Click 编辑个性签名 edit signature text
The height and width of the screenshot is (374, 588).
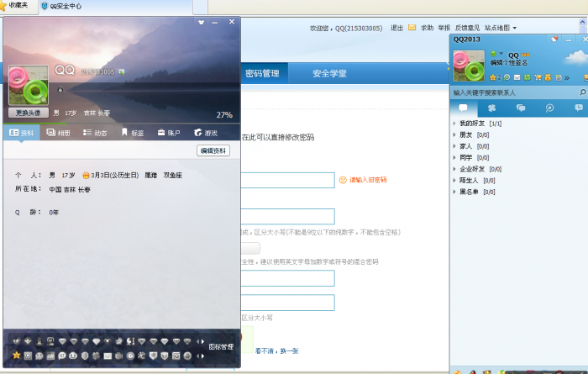(508, 63)
